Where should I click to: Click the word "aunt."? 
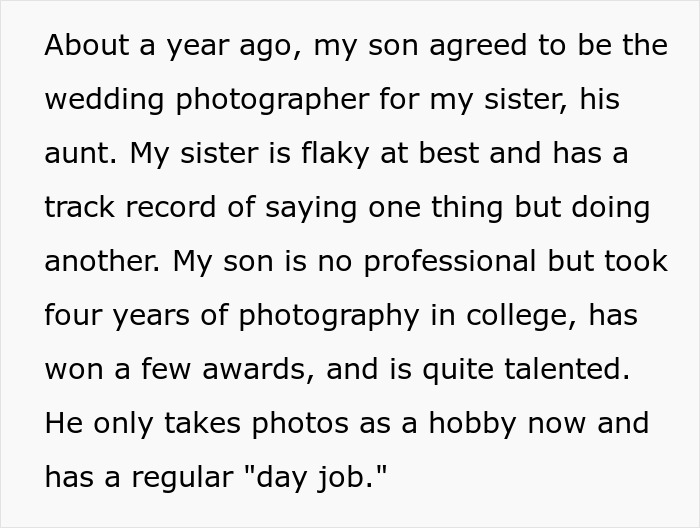coord(78,154)
